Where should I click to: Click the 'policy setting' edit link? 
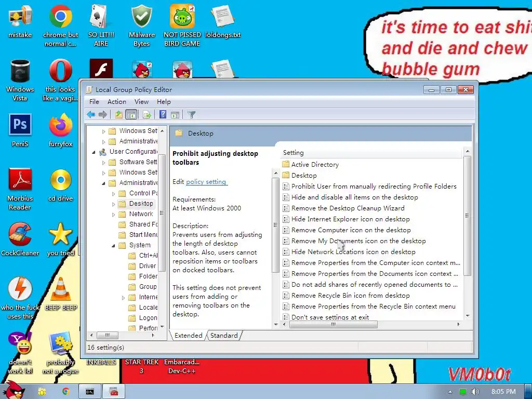click(207, 181)
